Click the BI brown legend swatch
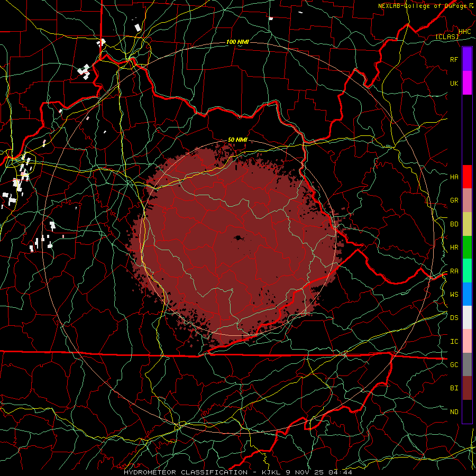Screen dimensions: 476x476 tap(467, 388)
